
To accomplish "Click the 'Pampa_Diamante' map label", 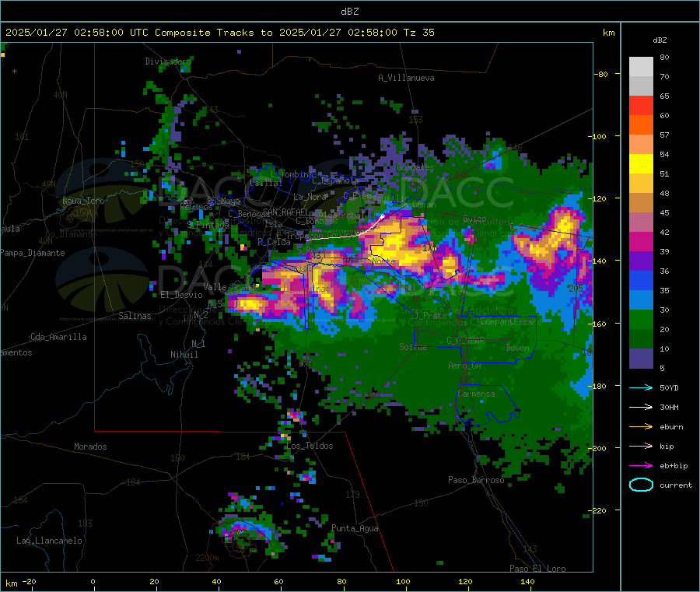I will point(32,253).
